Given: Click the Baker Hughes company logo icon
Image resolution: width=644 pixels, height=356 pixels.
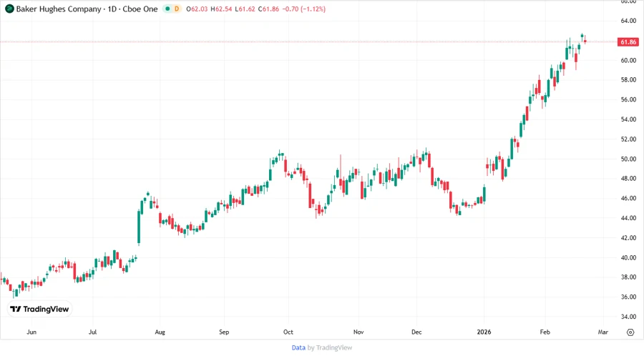Looking at the screenshot, I should pyautogui.click(x=9, y=9).
